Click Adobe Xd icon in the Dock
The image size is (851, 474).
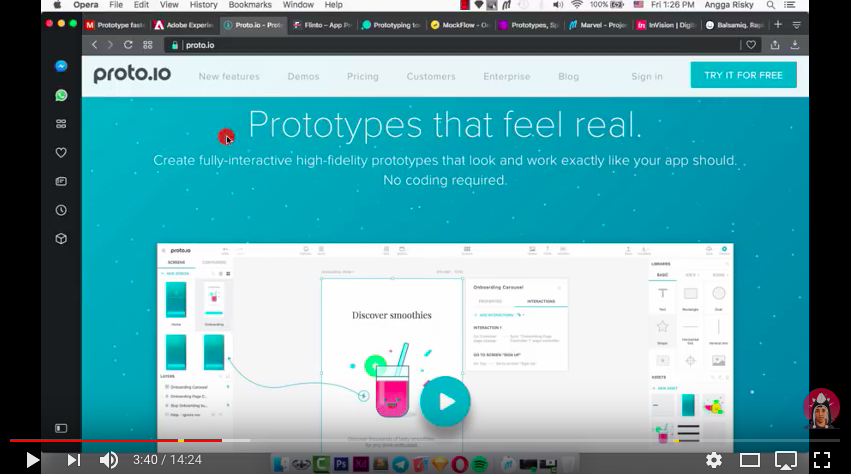(360, 464)
